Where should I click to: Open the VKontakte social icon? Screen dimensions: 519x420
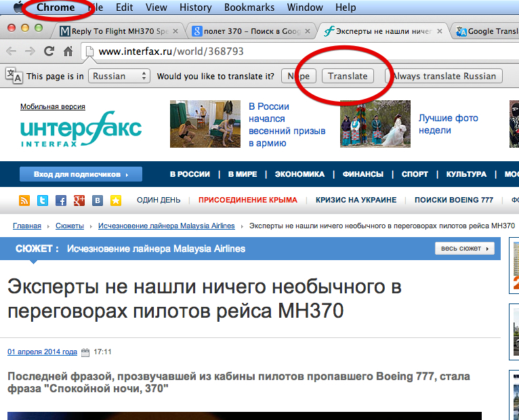click(98, 201)
